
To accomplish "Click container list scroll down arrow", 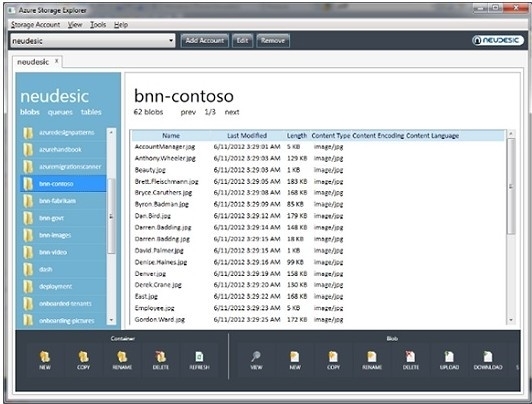I will tap(111, 320).
